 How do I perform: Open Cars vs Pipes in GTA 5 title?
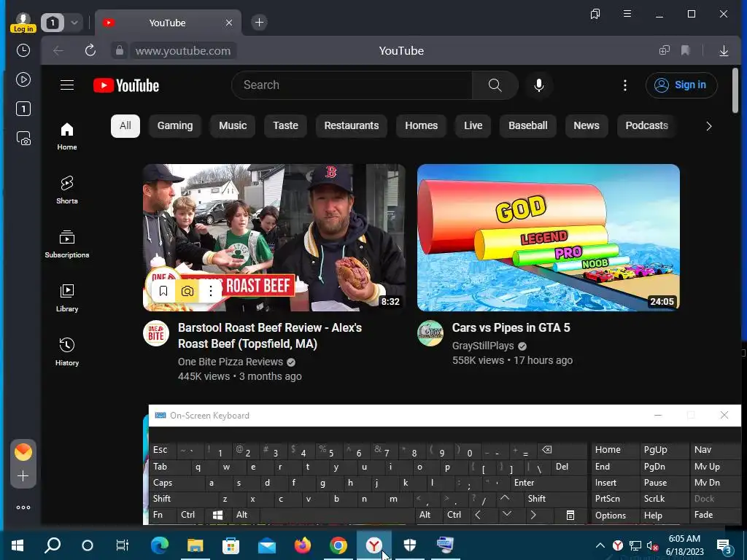pyautogui.click(x=511, y=327)
